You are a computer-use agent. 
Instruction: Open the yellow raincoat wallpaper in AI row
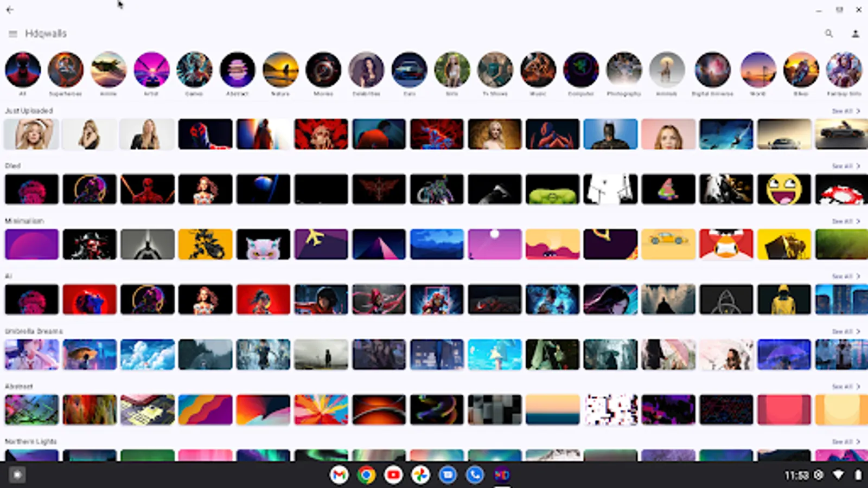[784, 299]
